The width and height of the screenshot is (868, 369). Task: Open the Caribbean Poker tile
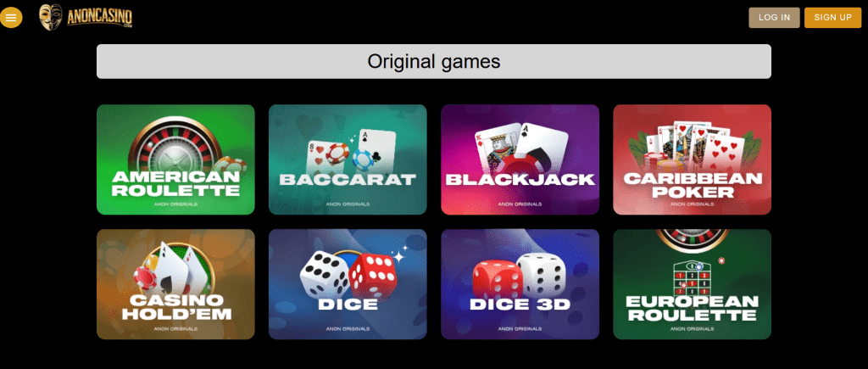tap(692, 159)
